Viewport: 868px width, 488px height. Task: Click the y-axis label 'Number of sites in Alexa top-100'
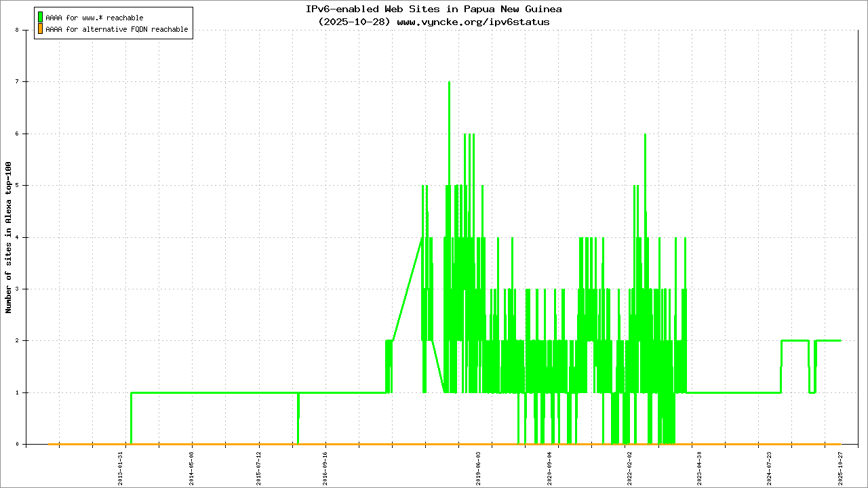(x=9, y=237)
